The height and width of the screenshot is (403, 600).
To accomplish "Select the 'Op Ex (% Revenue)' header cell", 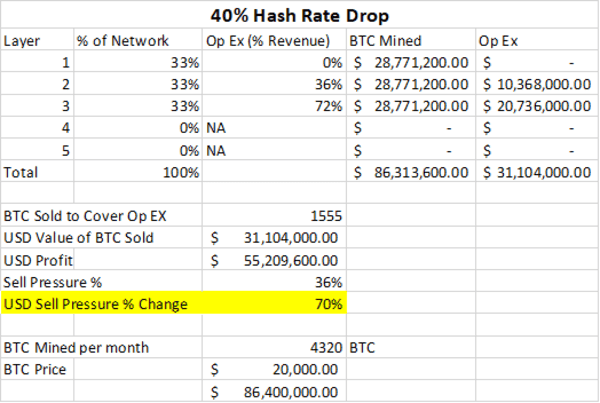I will 274,40.
